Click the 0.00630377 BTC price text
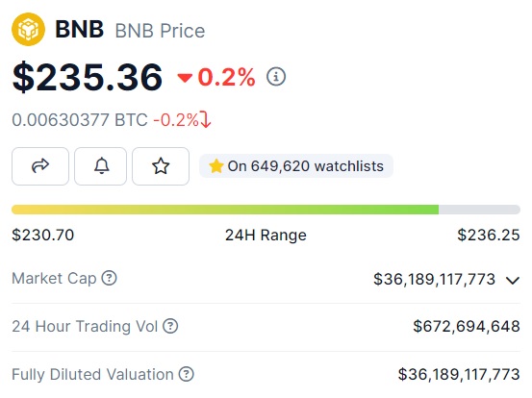Screen dimensions: 532x398 (80, 119)
